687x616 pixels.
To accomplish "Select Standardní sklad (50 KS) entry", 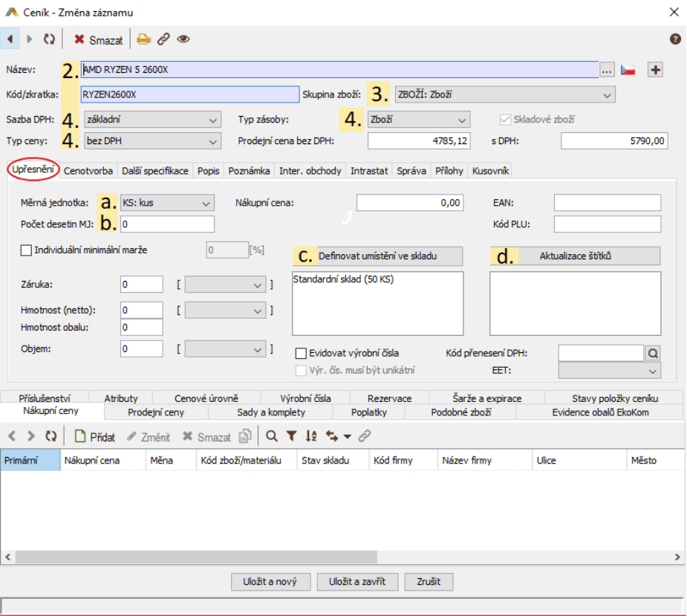I will click(x=343, y=279).
